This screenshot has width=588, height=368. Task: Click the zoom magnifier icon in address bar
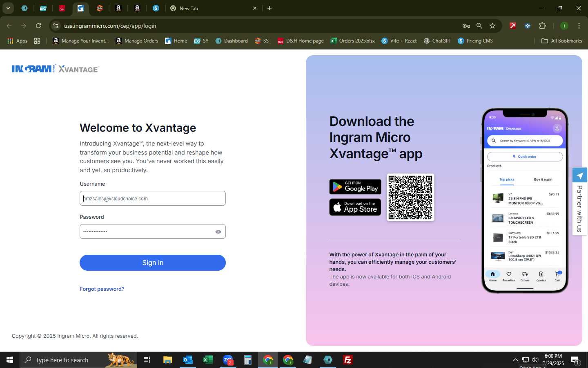pos(479,26)
